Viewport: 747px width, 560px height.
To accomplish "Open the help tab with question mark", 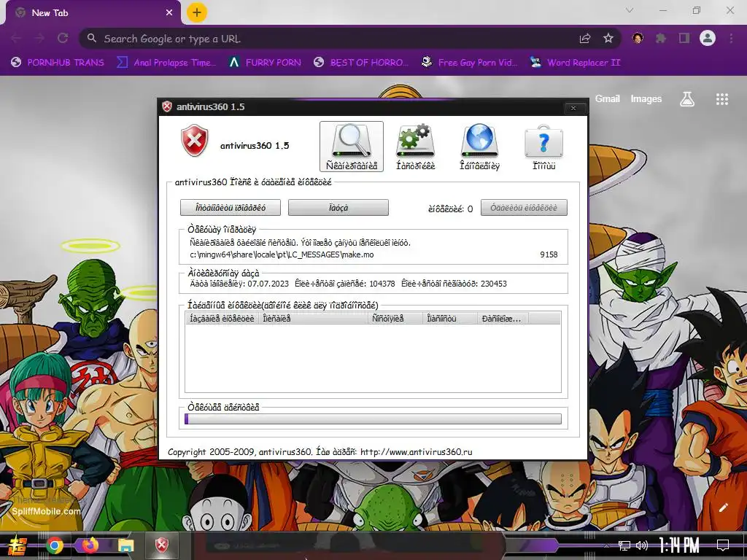I will 543,146.
